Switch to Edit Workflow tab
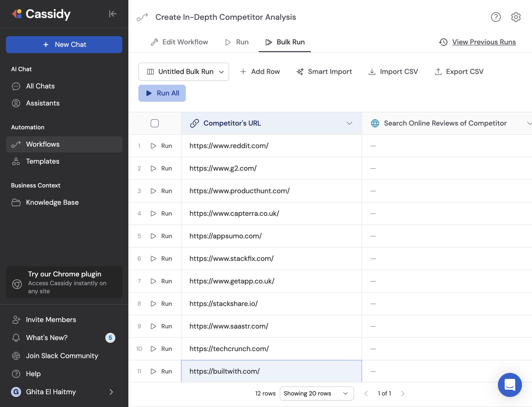This screenshot has width=532, height=407. [x=180, y=42]
